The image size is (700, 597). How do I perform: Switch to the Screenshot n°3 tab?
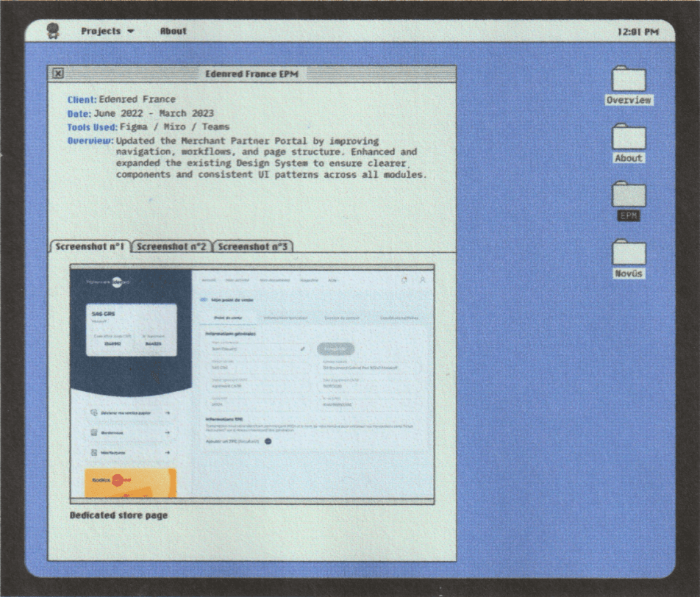253,246
